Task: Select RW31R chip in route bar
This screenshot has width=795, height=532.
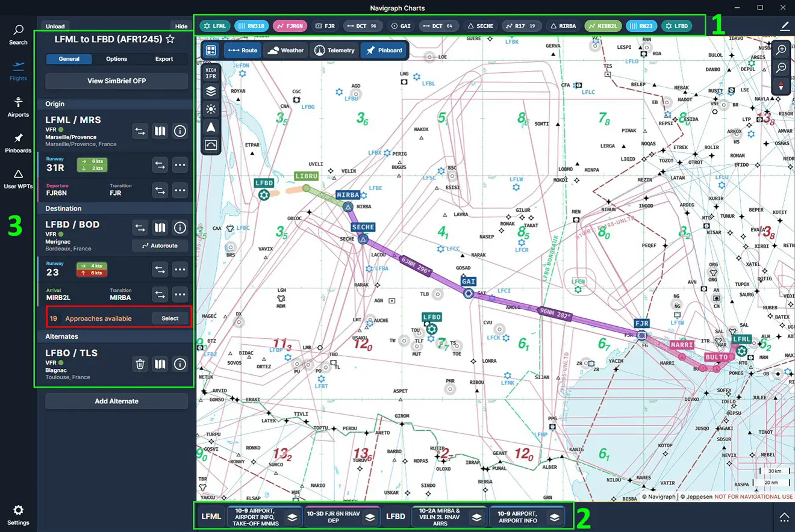Action: click(251, 26)
